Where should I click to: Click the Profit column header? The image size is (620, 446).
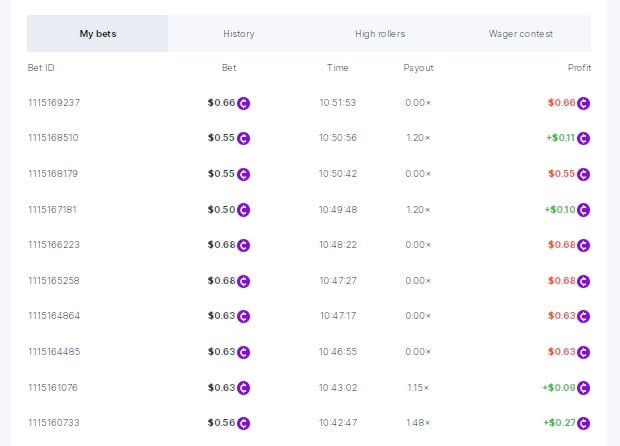[579, 68]
